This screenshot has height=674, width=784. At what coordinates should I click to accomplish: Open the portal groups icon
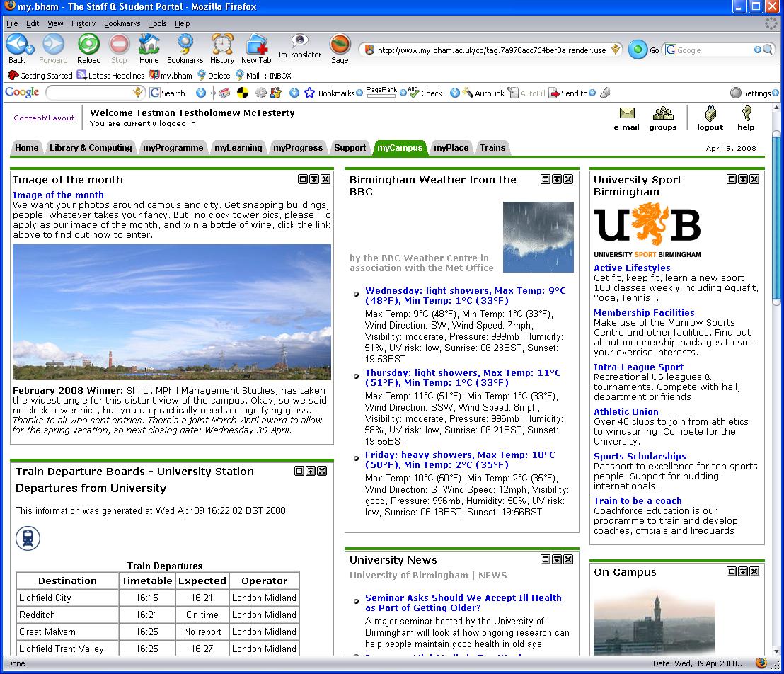coord(662,113)
